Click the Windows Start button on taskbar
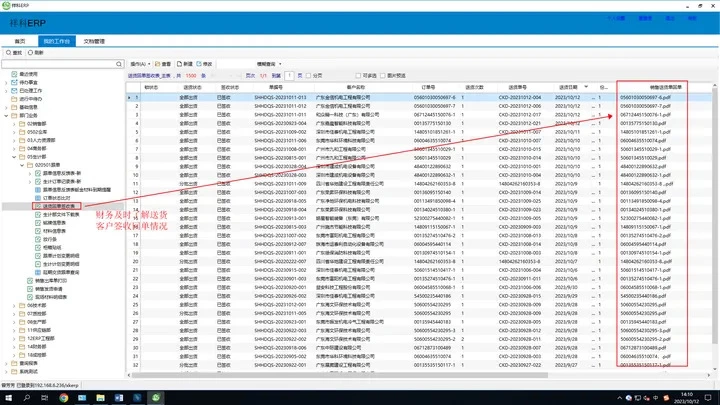This screenshot has height=405, width=720. pyautogui.click(x=8, y=397)
